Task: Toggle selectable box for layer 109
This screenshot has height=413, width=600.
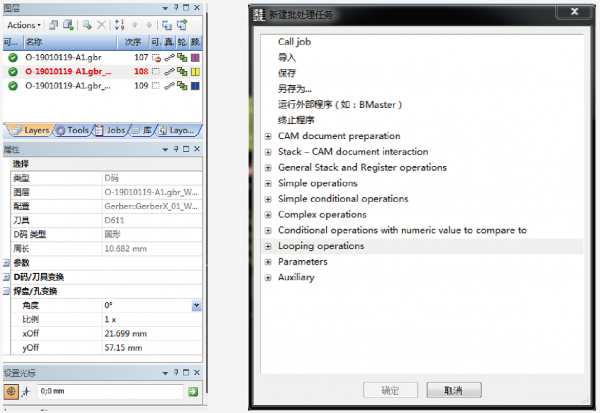Action: [156, 86]
